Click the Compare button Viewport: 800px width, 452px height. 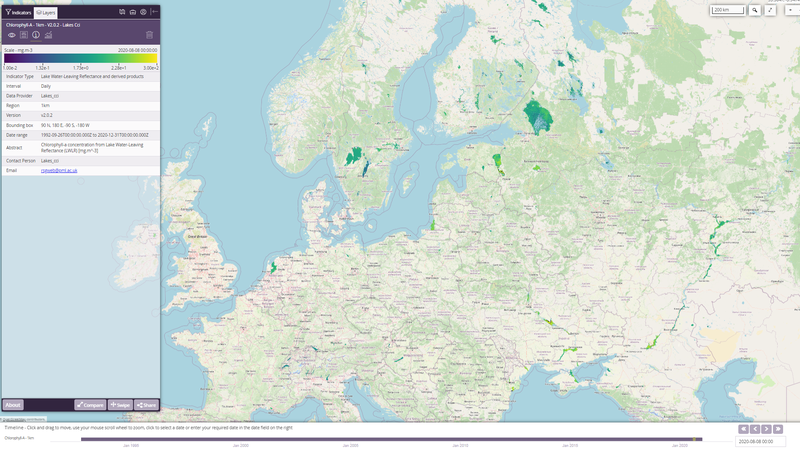90,405
